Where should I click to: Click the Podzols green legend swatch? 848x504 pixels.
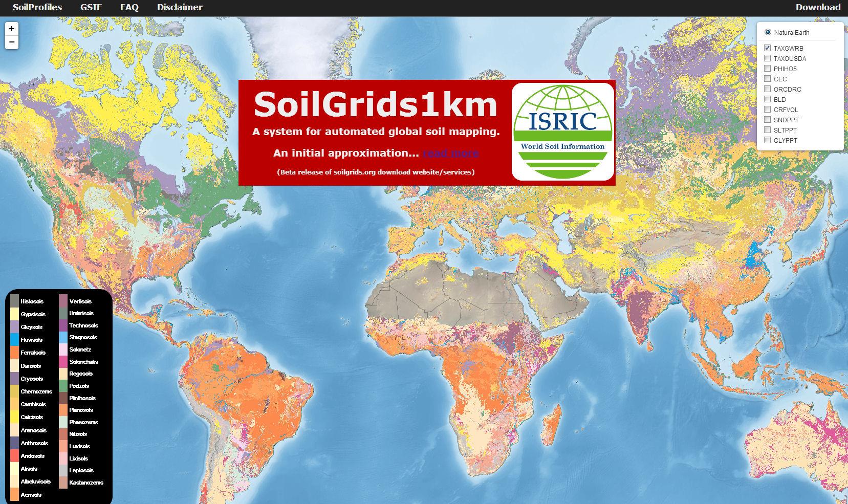click(63, 386)
